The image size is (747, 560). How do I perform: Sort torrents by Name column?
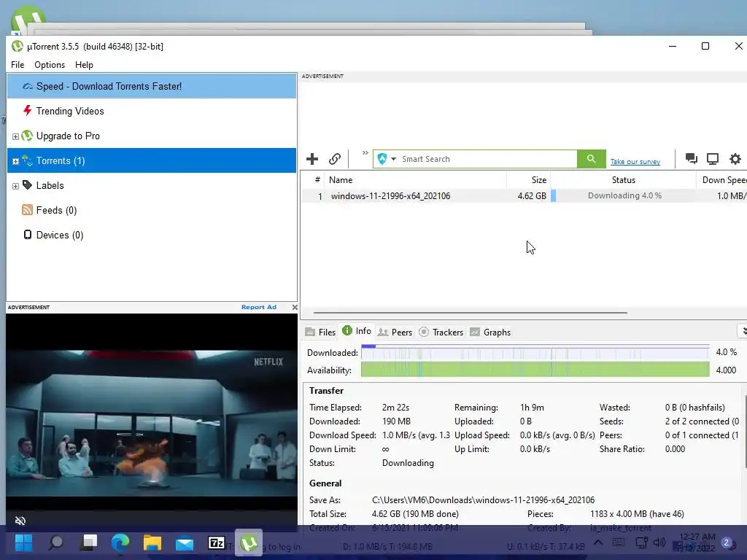tap(415, 180)
